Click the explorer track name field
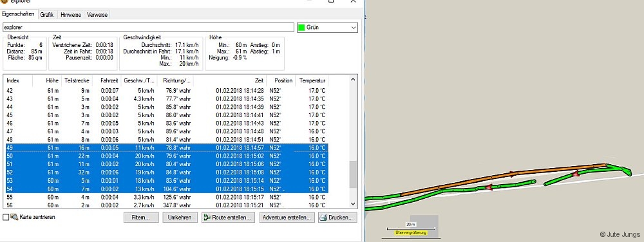This screenshot has width=644, height=242. tap(148, 28)
